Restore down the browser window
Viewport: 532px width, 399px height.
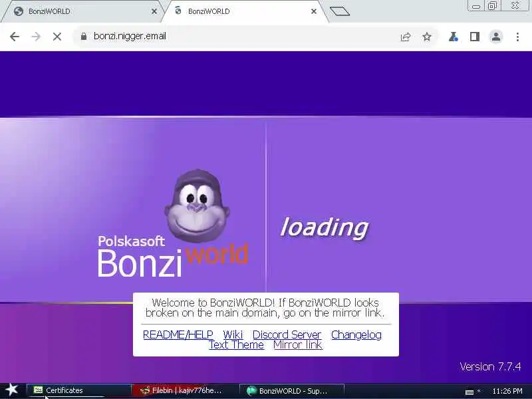pos(493,5)
